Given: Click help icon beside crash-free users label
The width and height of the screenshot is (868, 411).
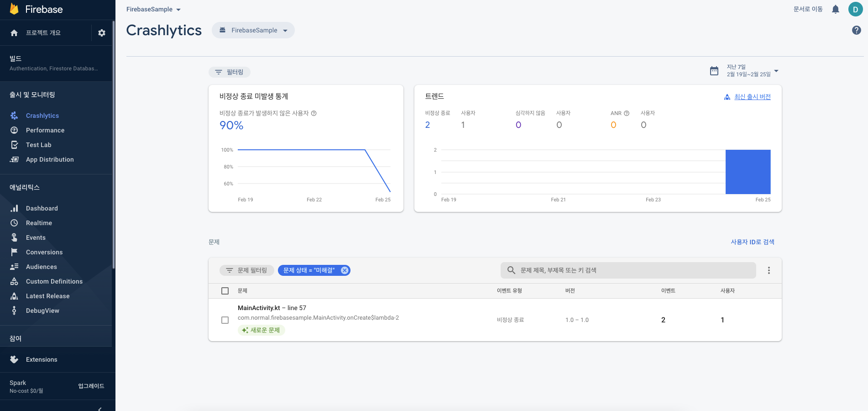Looking at the screenshot, I should click(x=314, y=113).
